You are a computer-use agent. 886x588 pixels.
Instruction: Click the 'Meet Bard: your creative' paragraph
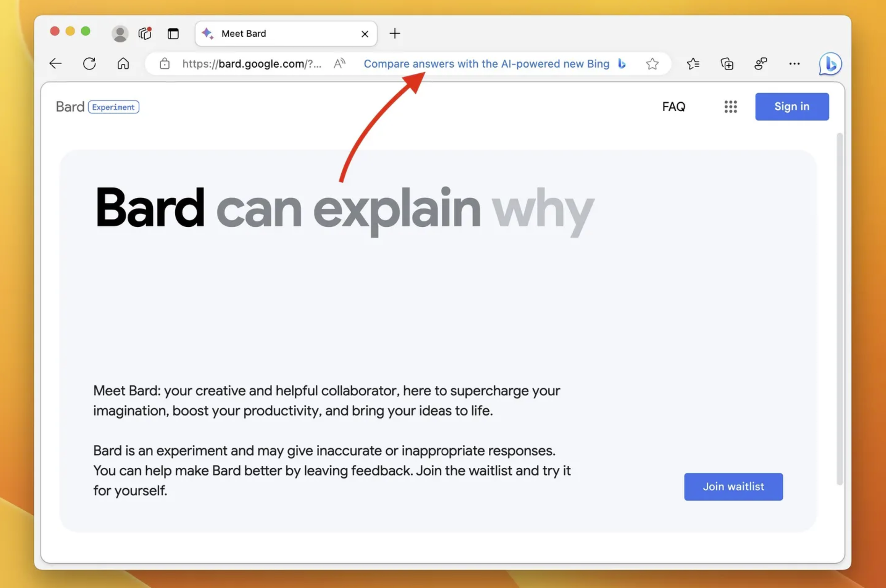pos(326,401)
